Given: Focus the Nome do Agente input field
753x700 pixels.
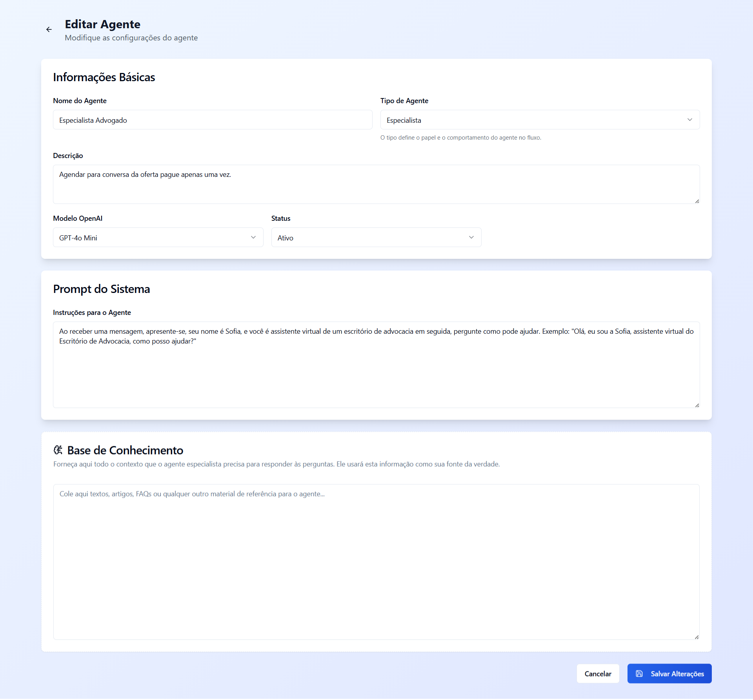Looking at the screenshot, I should click(213, 120).
